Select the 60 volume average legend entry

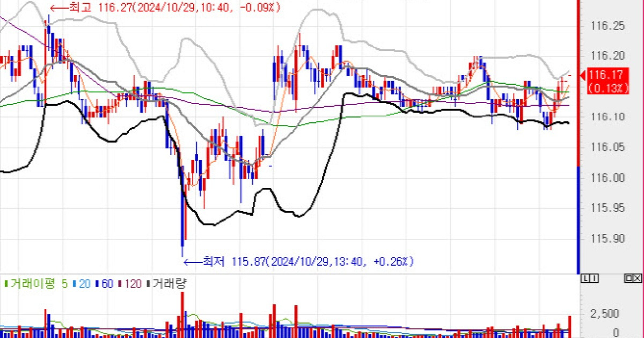[x=104, y=283]
